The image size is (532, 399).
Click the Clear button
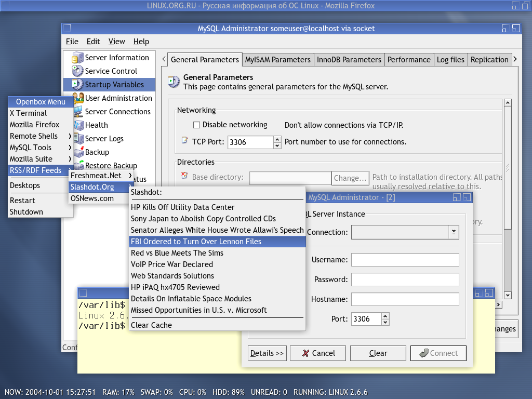click(378, 353)
